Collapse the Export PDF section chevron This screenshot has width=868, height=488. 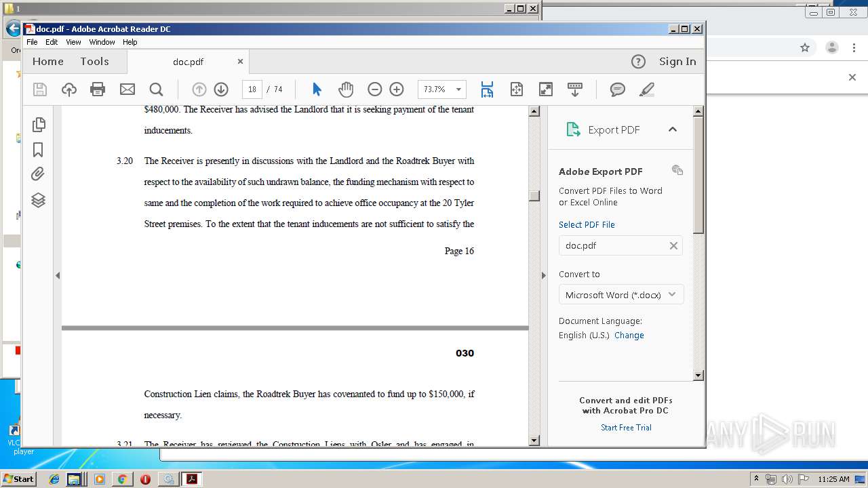(673, 129)
